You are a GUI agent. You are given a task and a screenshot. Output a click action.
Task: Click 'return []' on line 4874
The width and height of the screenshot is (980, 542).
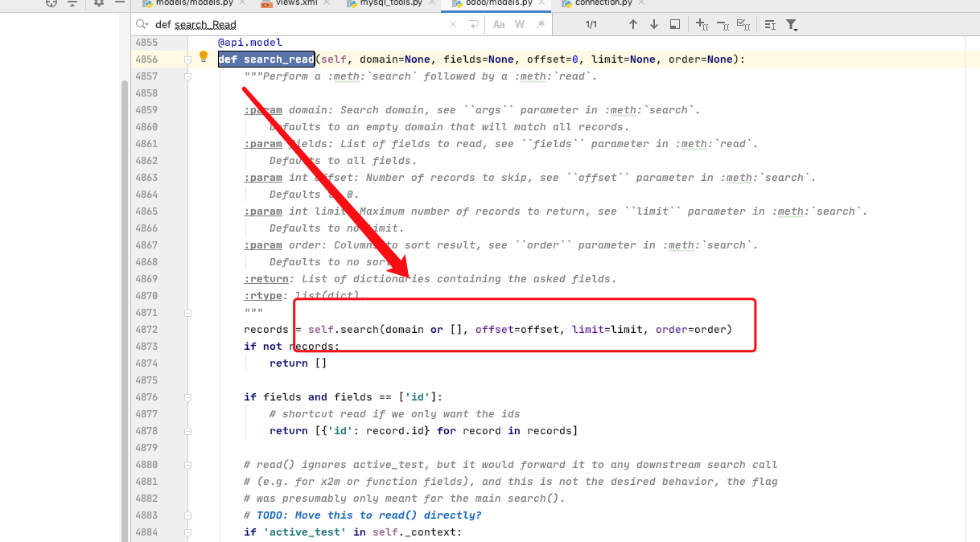click(x=299, y=363)
